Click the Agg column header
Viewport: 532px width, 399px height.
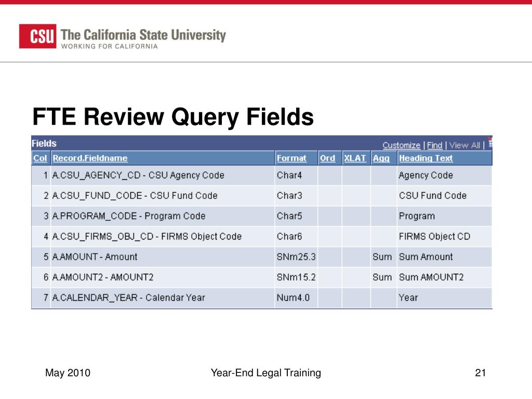[x=381, y=158]
